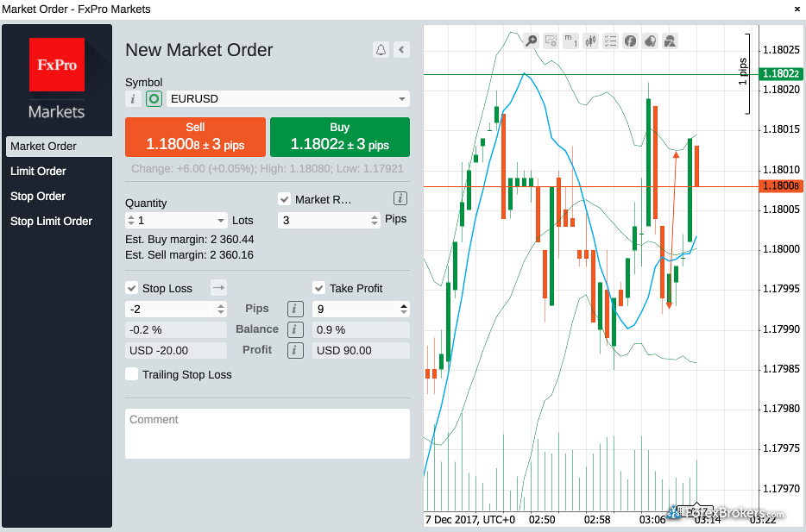Show symbol info for EURUSD
The image size is (806, 532).
pos(133,98)
